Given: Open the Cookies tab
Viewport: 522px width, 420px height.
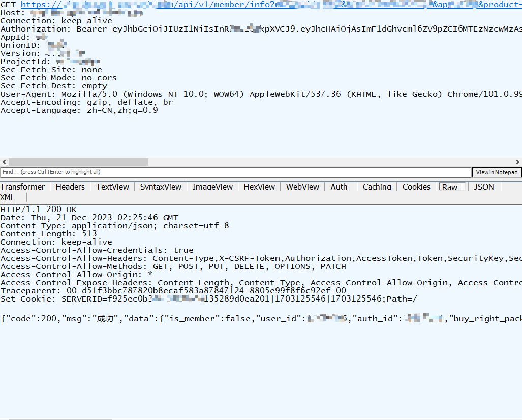Looking at the screenshot, I should click(416, 187).
